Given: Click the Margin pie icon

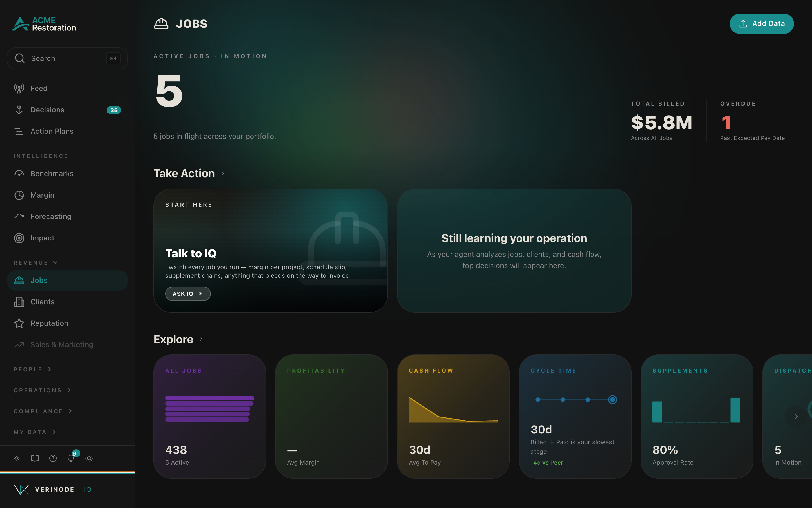Looking at the screenshot, I should pos(19,195).
